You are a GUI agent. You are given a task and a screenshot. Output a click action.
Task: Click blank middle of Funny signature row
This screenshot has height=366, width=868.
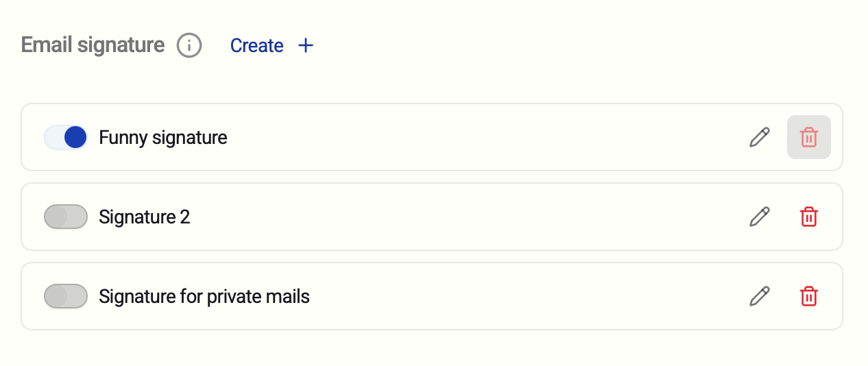click(x=480, y=137)
